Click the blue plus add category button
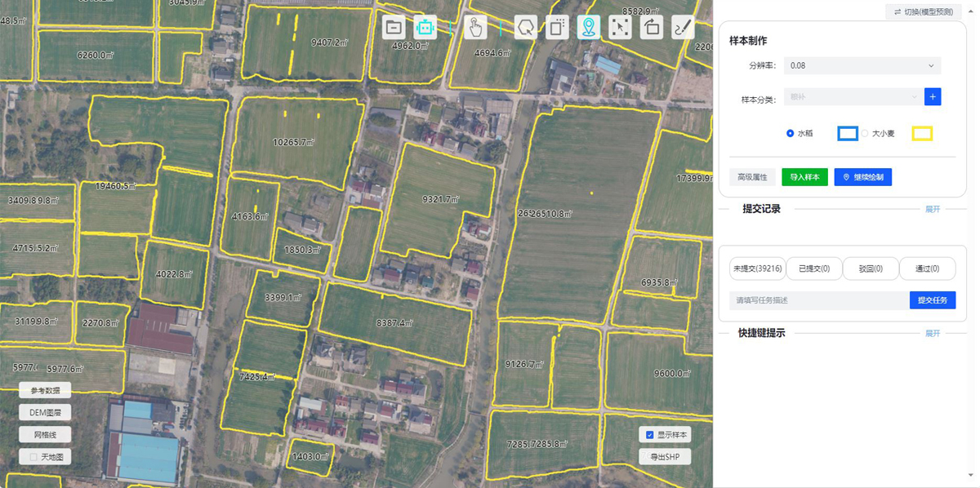 click(933, 96)
